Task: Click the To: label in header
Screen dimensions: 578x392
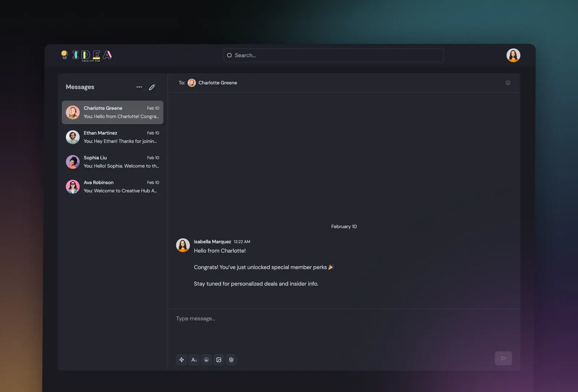Action: (182, 83)
